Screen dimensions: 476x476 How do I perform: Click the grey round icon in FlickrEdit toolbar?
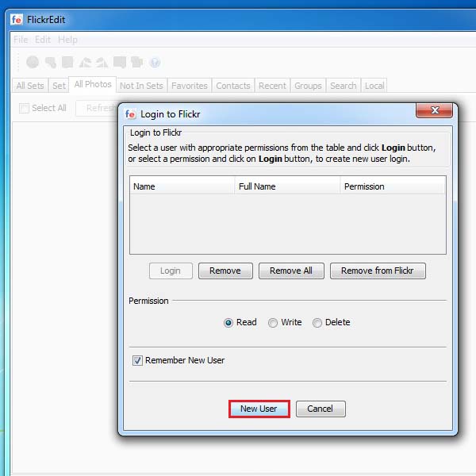[33, 62]
